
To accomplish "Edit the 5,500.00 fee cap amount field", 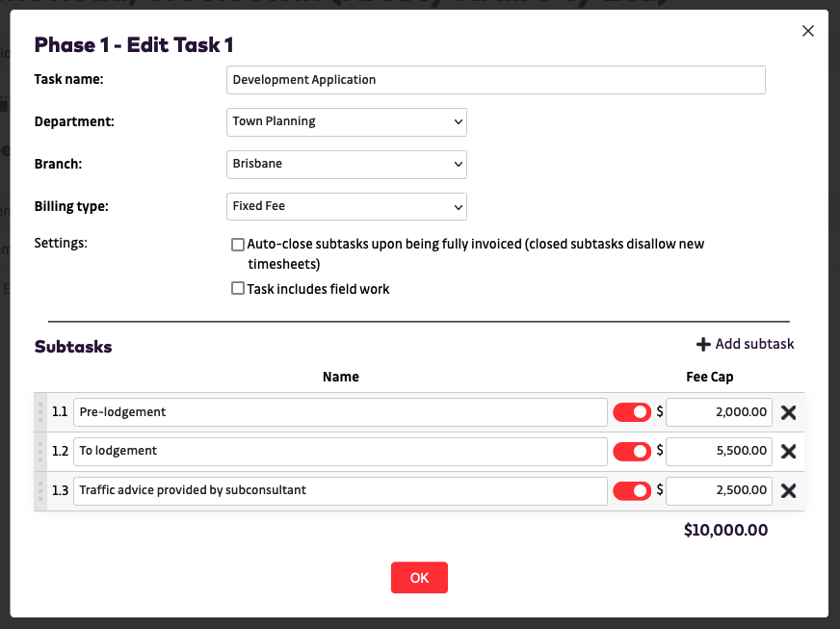I will [719, 451].
